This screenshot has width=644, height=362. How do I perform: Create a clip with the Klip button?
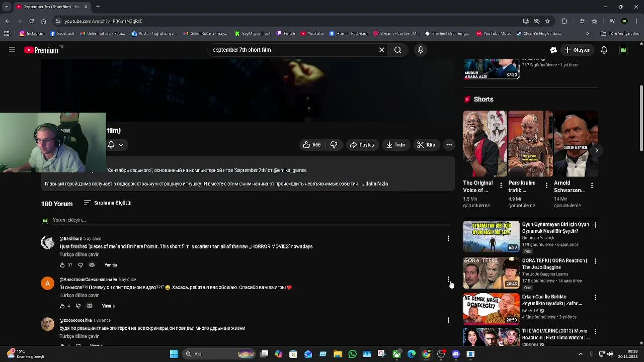pos(426,145)
